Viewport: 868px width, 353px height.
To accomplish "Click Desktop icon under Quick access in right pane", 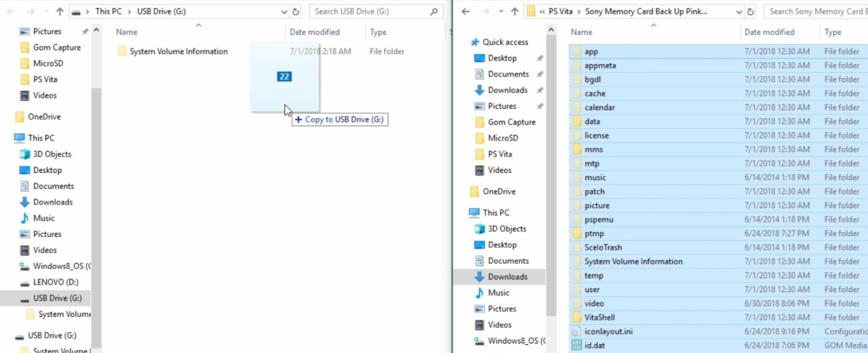I will [480, 58].
